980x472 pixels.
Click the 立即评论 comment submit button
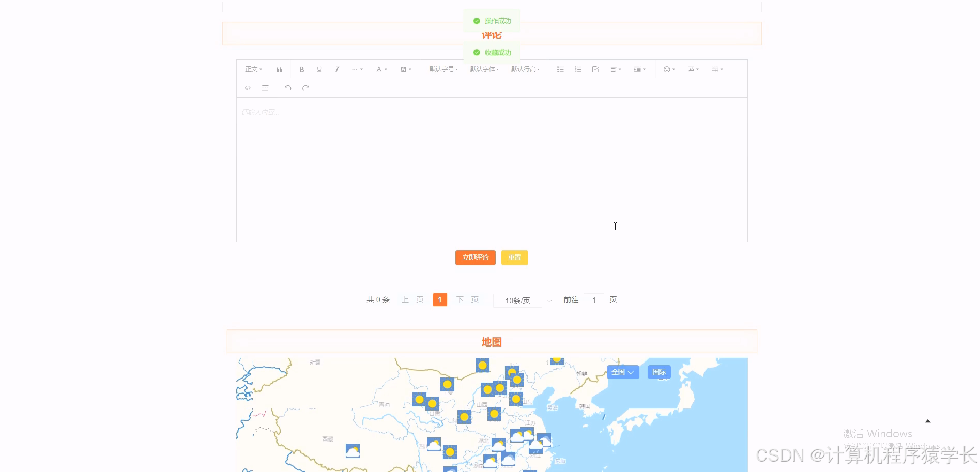474,258
